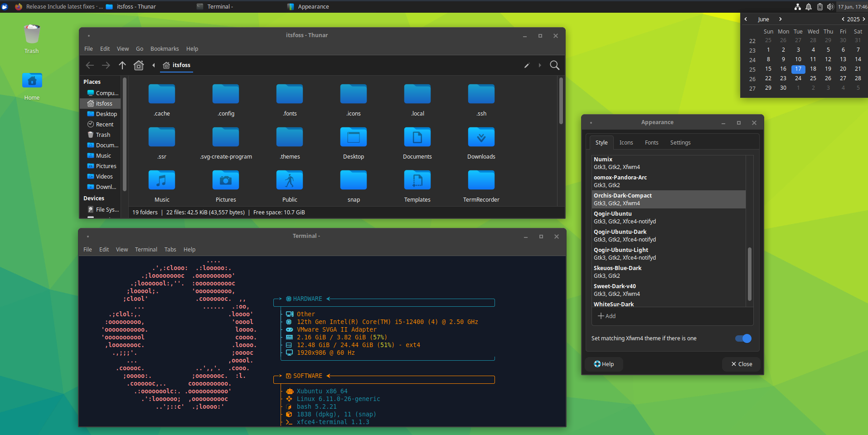Select the Skeuos-Blue-Dark theme
Screen dimensions: 868x435
coord(669,272)
